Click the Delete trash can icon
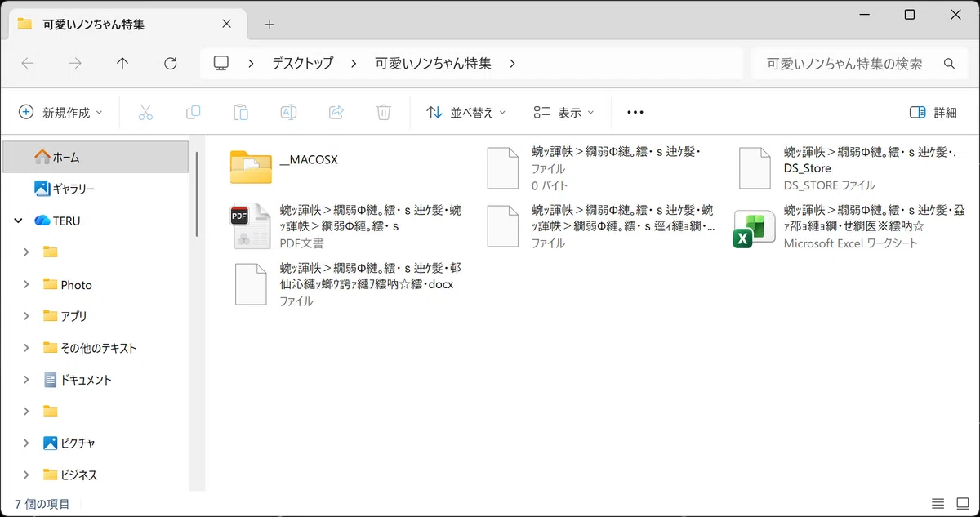The height and width of the screenshot is (517, 980). tap(384, 113)
